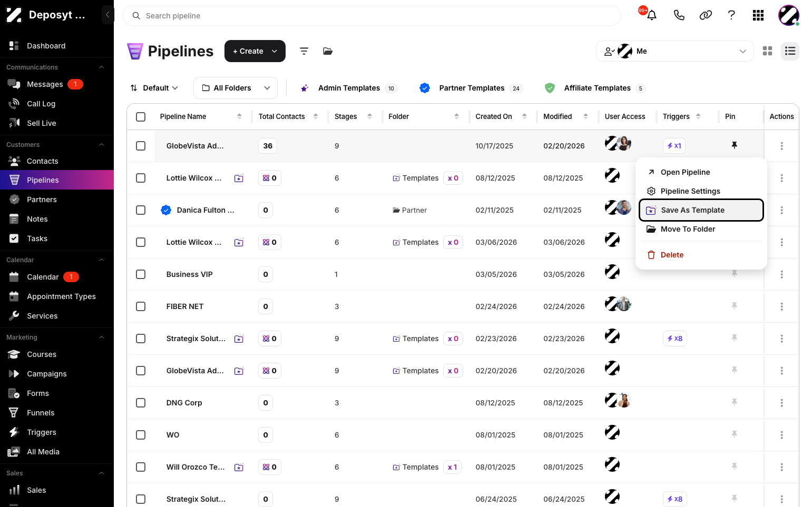Open the folder icon beside filter
The width and height of the screenshot is (812, 507).
(328, 51)
